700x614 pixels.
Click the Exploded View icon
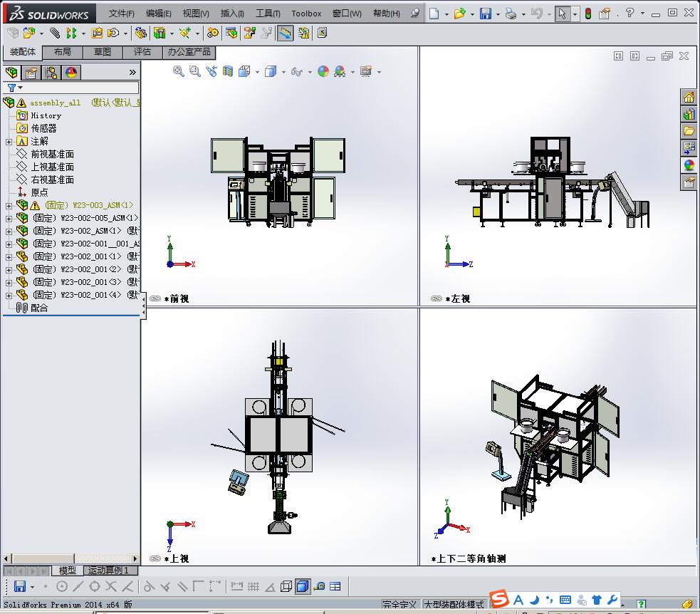(249, 33)
